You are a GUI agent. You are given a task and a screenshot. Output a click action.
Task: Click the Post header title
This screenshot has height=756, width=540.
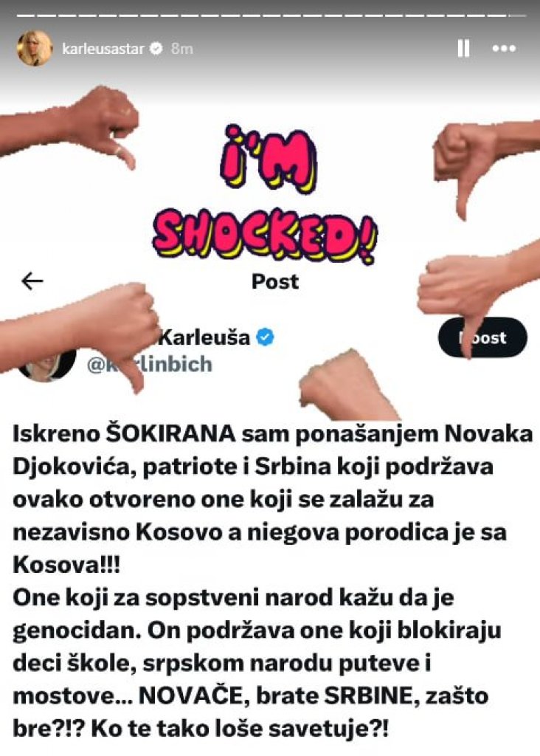275,281
